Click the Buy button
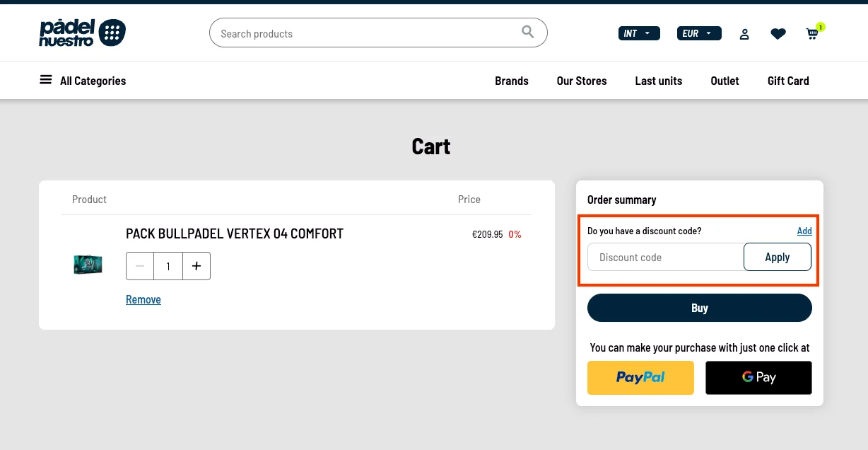 699,308
